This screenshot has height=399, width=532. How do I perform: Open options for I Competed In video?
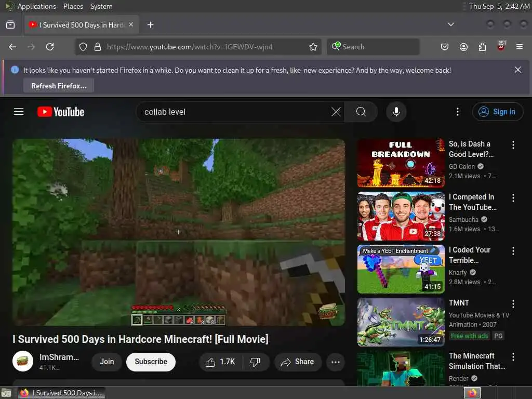(x=513, y=198)
